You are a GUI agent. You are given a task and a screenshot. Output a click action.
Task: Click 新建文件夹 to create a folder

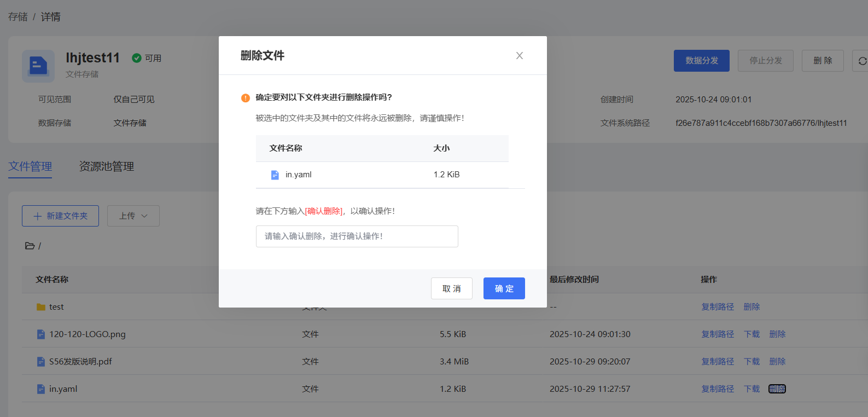60,216
